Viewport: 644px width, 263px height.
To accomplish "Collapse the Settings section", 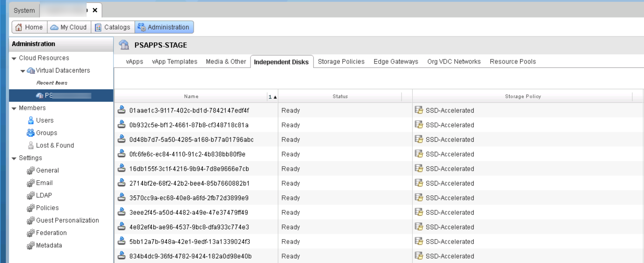I will click(14, 158).
